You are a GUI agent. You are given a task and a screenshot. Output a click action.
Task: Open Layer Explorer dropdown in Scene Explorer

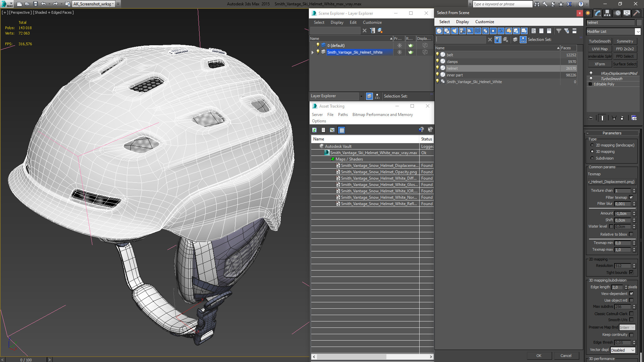[361, 96]
